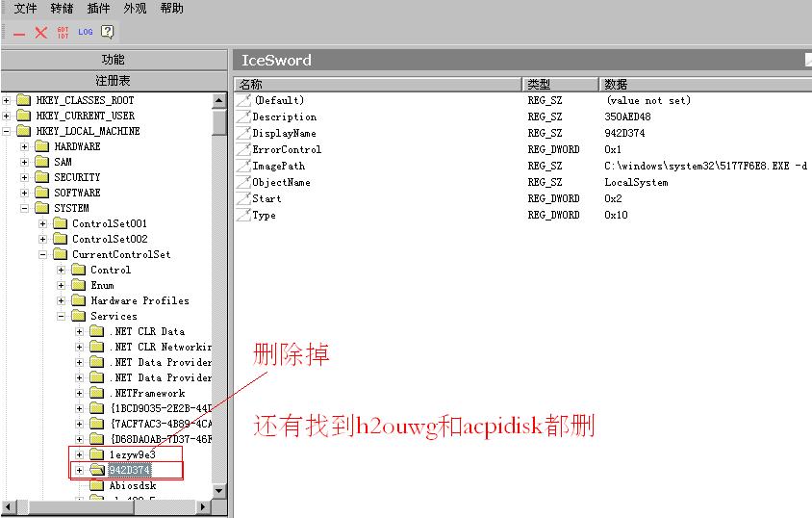Select the 1ezyw9e3 folder icon

[97, 454]
